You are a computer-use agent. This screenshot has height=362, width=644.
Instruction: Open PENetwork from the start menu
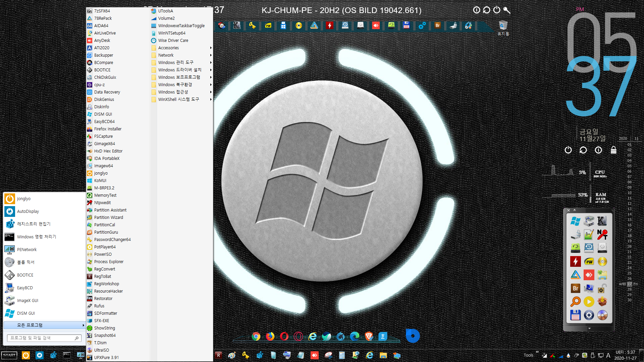tap(44, 250)
